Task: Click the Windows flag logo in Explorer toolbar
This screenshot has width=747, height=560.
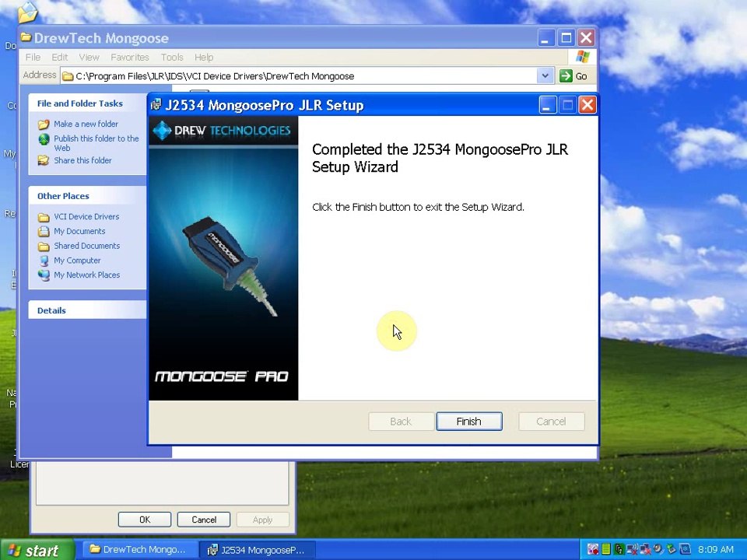Action: point(582,57)
